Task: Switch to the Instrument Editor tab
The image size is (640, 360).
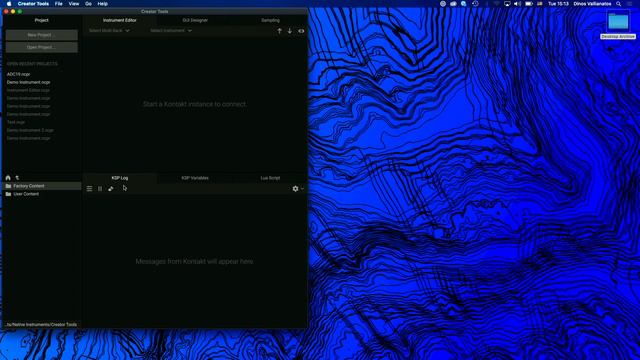Action: (x=120, y=20)
